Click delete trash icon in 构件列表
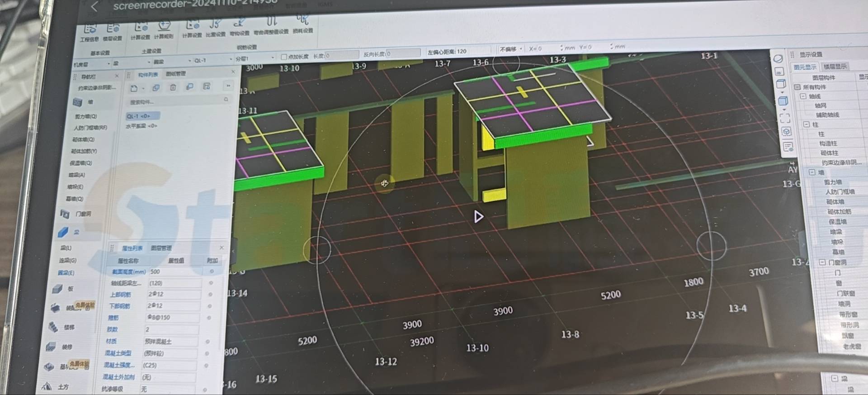Image resolution: width=868 pixels, height=395 pixels. tap(173, 87)
